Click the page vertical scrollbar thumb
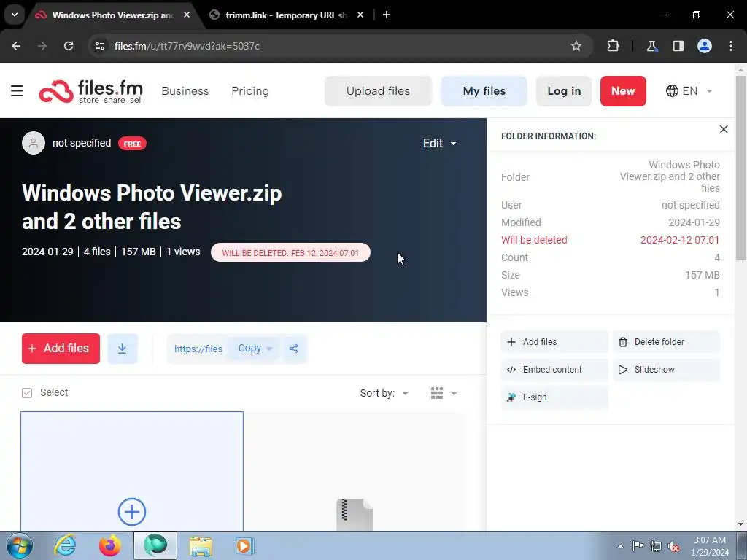The height and width of the screenshot is (560, 747). tap(740, 168)
